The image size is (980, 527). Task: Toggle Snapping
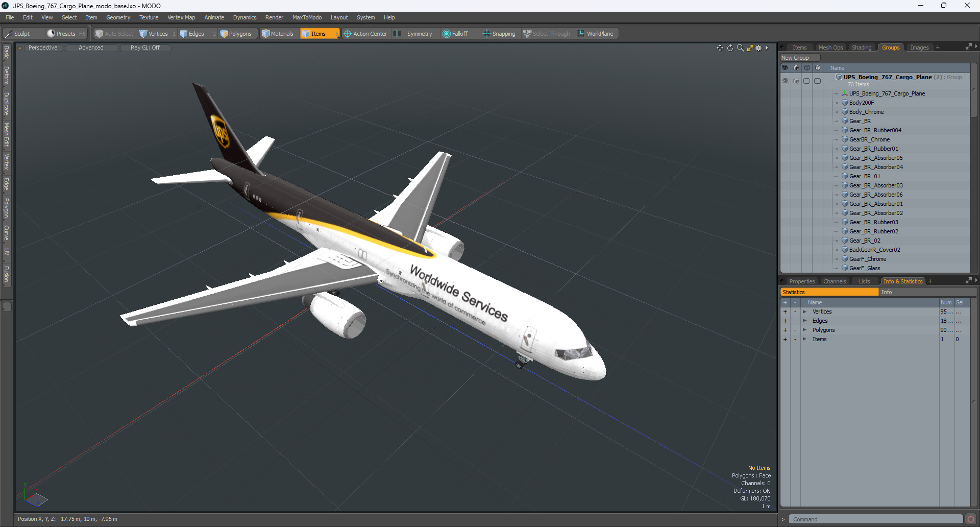point(499,34)
